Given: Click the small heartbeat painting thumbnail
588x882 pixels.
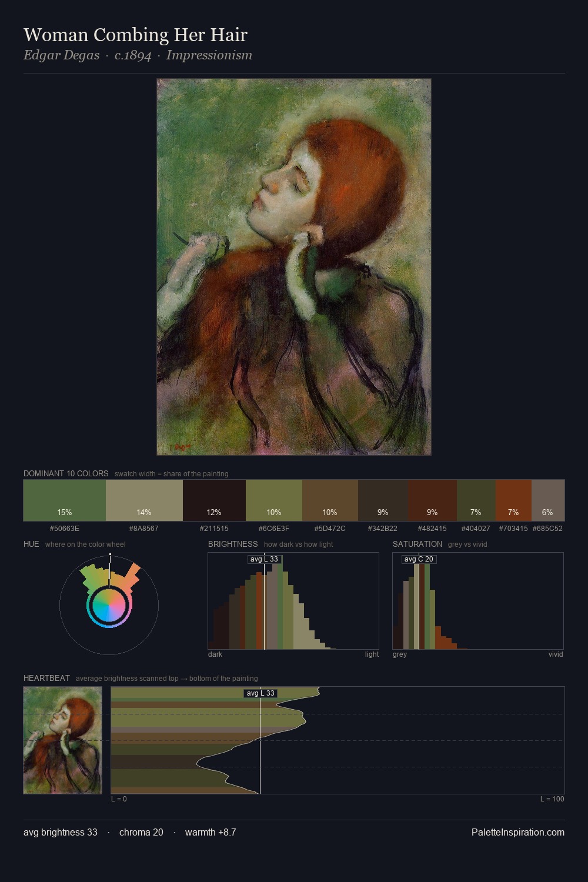Looking at the screenshot, I should 62,740.
